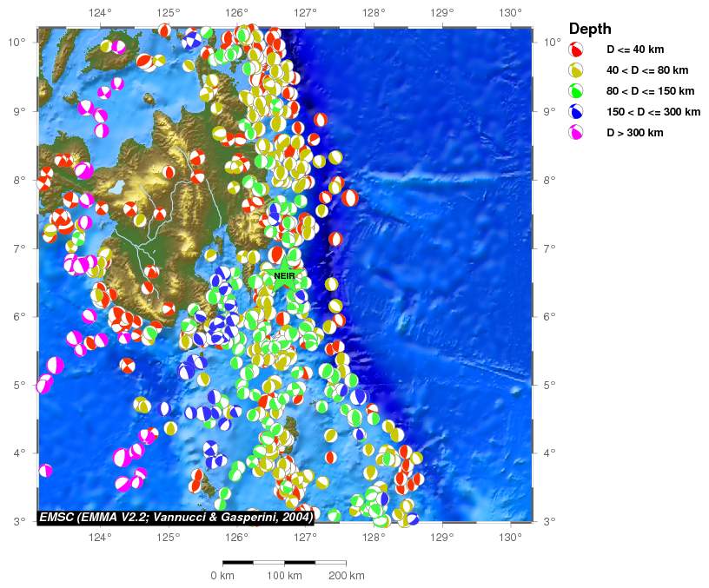Select the '40 < D <= 80 km' legend label
The height and width of the screenshot is (588, 709).
tap(646, 70)
